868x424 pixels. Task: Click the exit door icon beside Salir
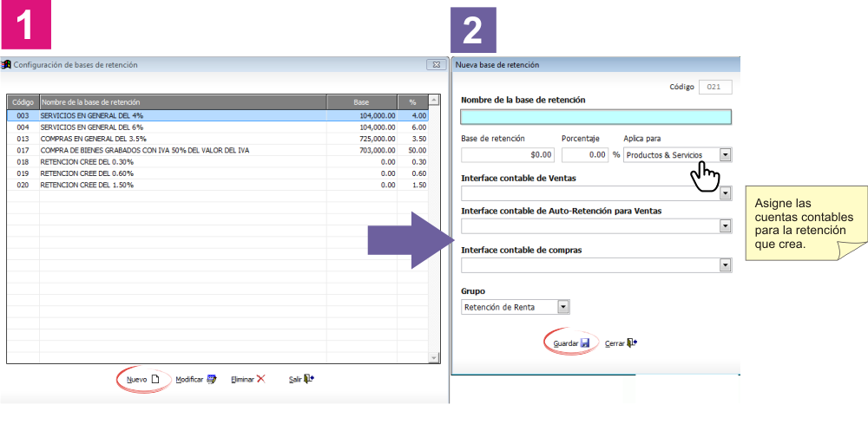(x=309, y=379)
